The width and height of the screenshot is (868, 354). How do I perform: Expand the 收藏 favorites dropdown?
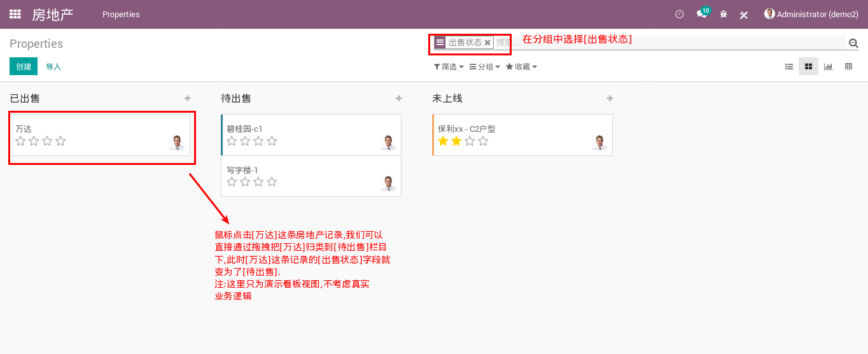(x=521, y=67)
